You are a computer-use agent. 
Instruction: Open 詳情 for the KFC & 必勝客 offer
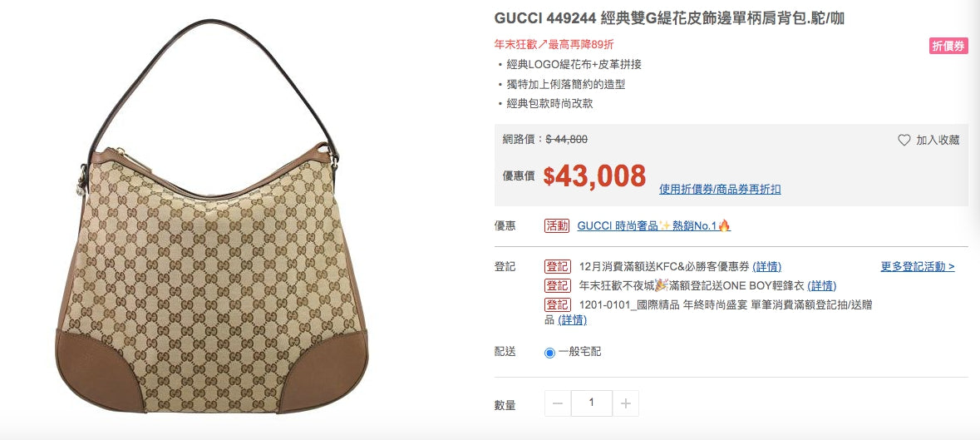click(767, 267)
